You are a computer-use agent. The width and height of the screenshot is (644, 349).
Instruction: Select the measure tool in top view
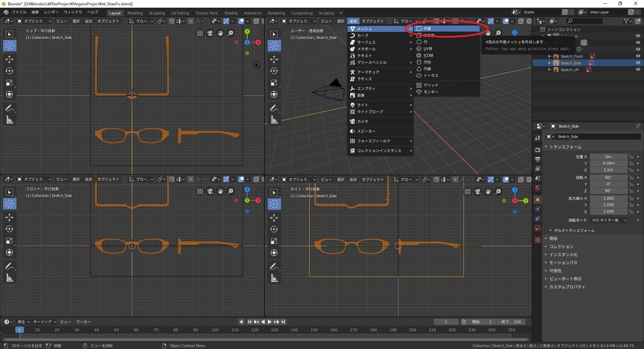pyautogui.click(x=10, y=120)
